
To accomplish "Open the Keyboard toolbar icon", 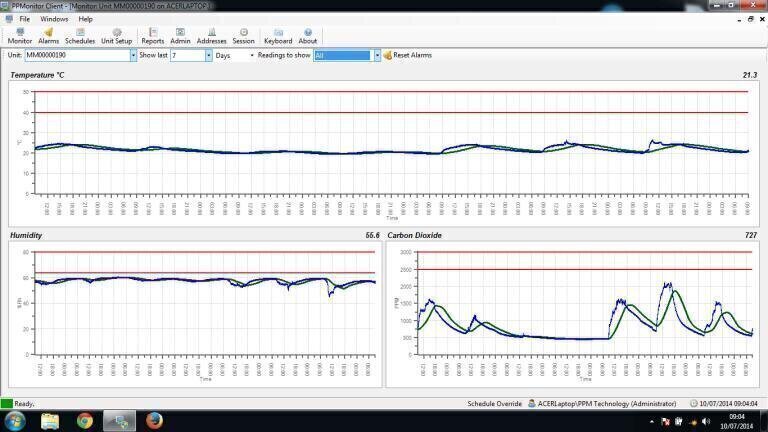I will click(x=278, y=36).
